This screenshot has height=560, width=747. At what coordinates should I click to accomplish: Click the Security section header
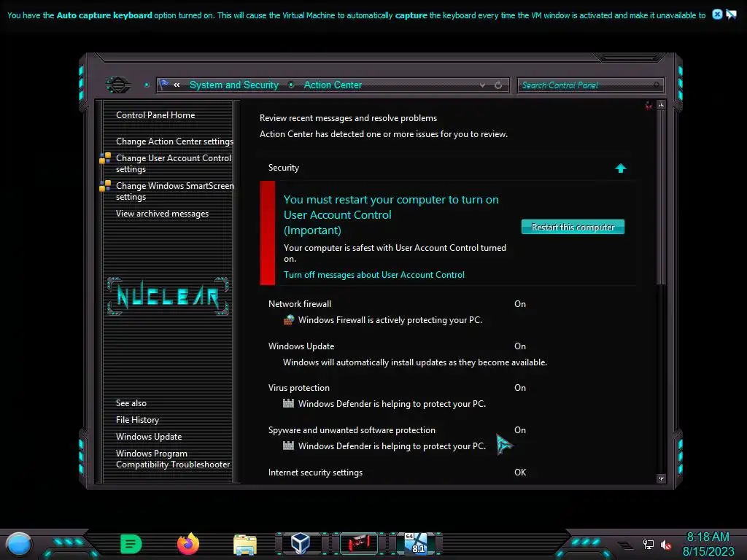pos(284,168)
